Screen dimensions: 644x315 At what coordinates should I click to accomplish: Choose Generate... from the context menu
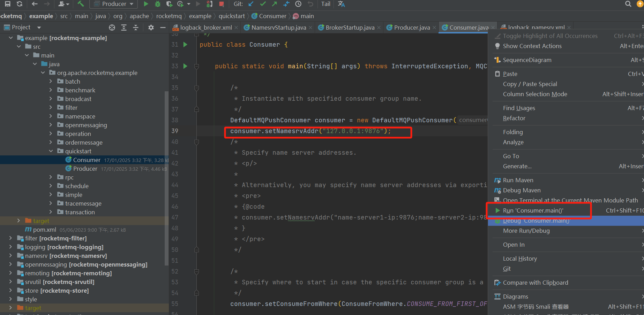517,166
